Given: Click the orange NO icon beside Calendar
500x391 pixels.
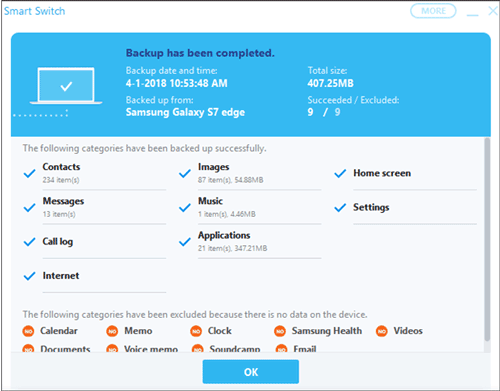Looking at the screenshot, I should [x=28, y=331].
